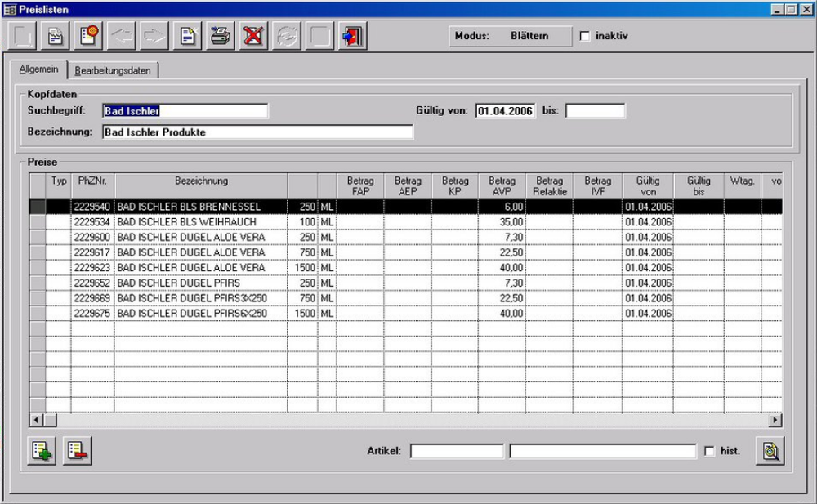
Task: Add a price row with green plus icon
Action: click(41, 451)
